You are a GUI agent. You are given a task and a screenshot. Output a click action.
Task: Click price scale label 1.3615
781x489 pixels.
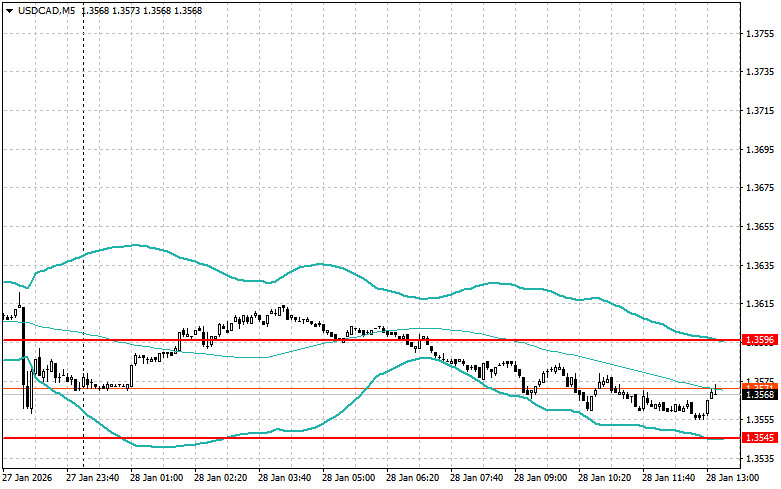coord(760,304)
